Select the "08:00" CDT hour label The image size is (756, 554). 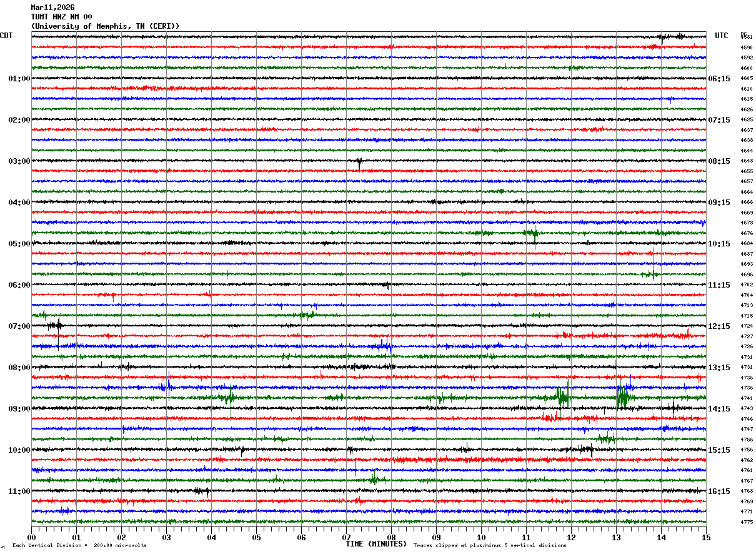click(x=19, y=368)
